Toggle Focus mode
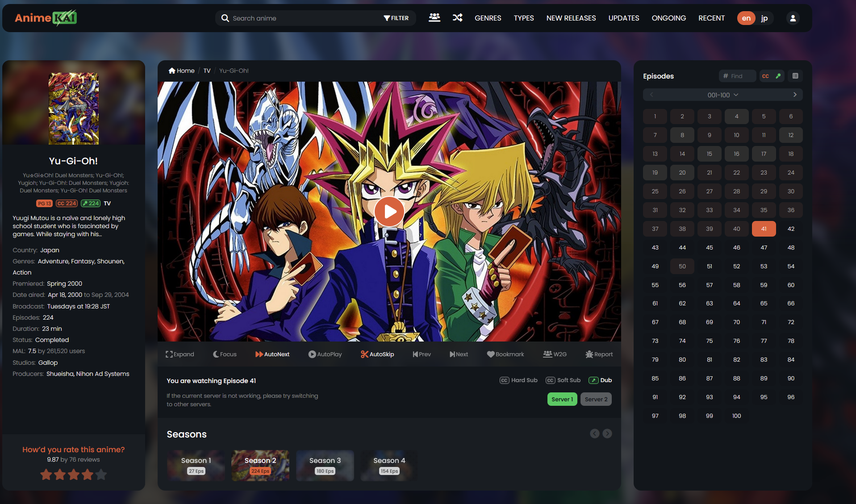This screenshot has height=504, width=856. click(225, 354)
